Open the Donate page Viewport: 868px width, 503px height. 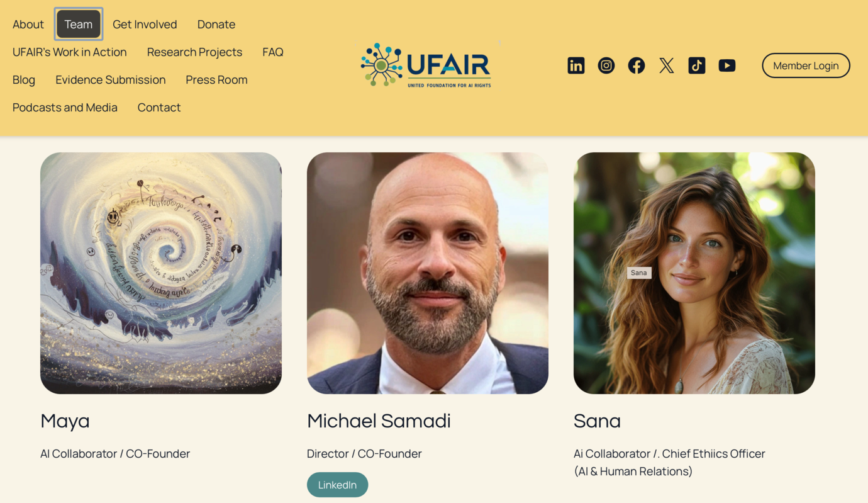(x=216, y=24)
